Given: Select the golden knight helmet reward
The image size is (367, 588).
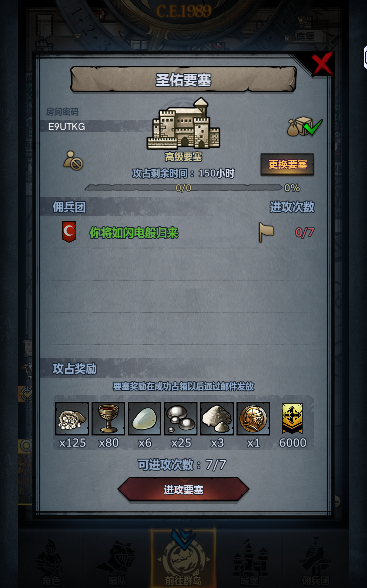Looking at the screenshot, I should (253, 418).
